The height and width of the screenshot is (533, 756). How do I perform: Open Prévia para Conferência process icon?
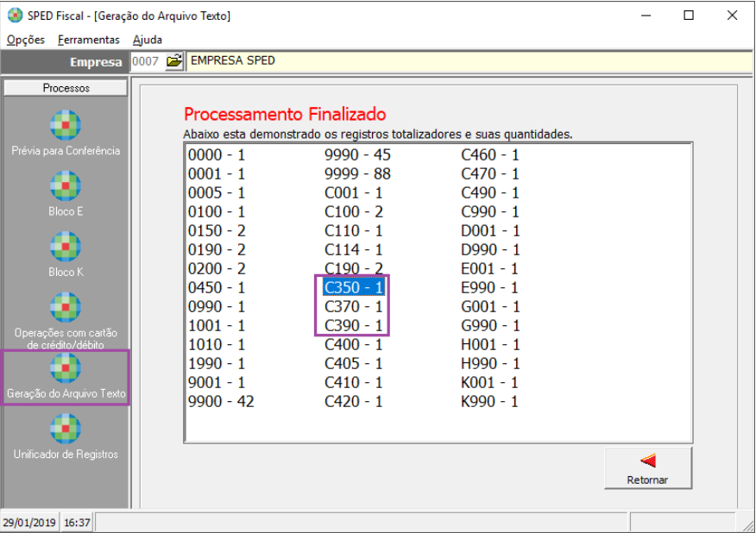coord(66,126)
